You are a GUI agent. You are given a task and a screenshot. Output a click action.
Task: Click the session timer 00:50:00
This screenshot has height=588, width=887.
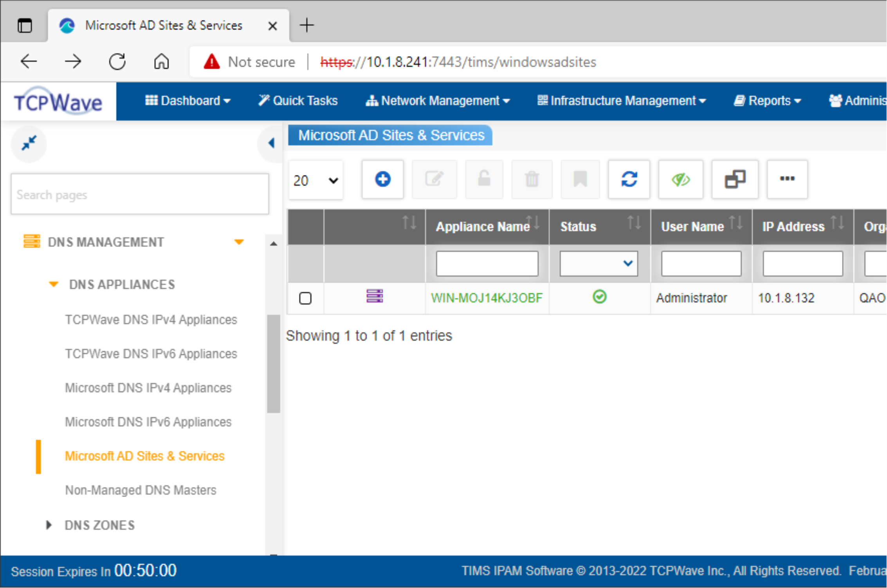[x=145, y=570]
